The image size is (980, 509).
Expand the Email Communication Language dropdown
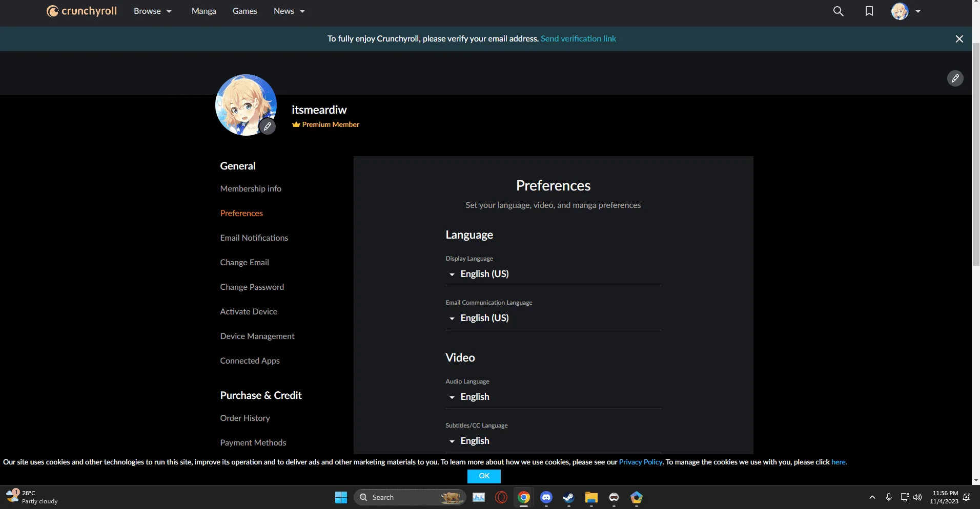(554, 319)
